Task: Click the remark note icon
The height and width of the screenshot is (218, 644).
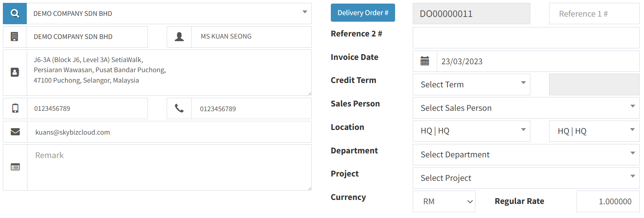Action: (15, 167)
